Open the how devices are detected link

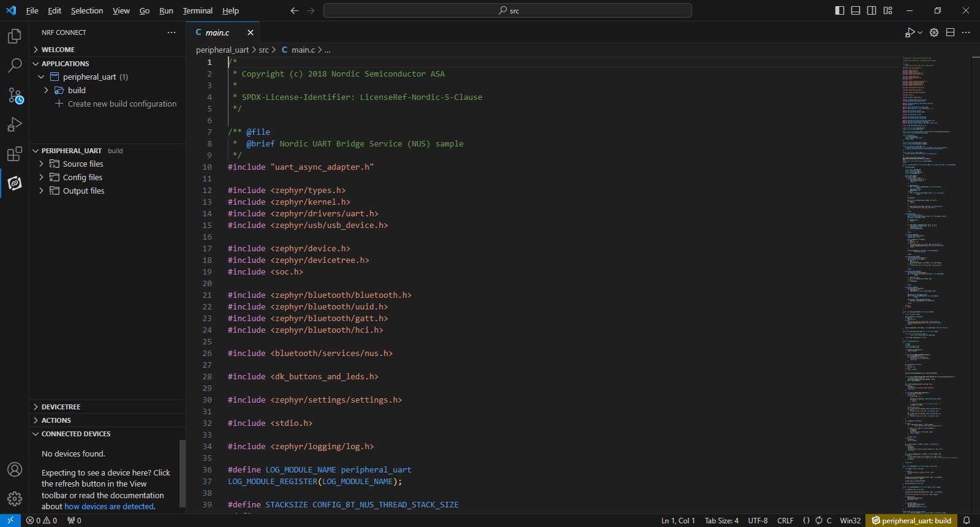click(x=109, y=506)
